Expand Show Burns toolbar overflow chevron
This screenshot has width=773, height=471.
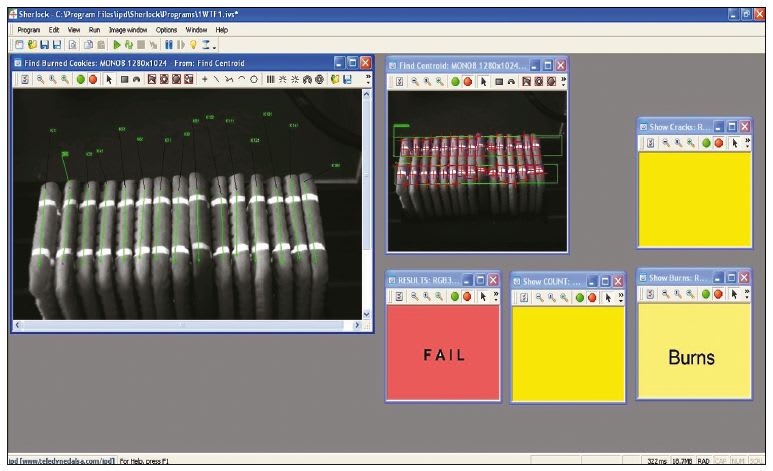click(747, 294)
